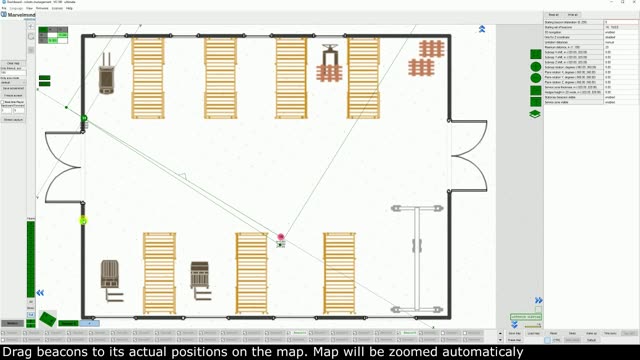Image resolution: width=640 pixels, height=360 pixels.
Task: Toggle the first beacon checkbox in bottom top row
Action: (x=3, y=333)
